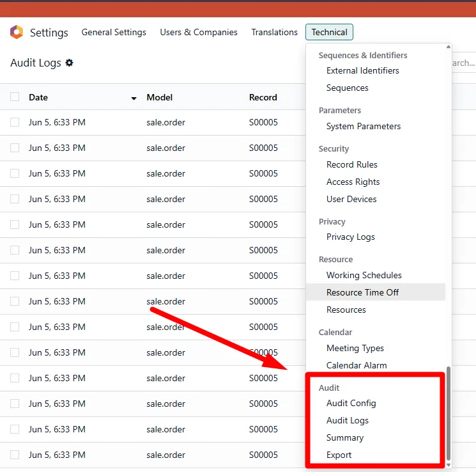This screenshot has height=472, width=476.
Task: Click the Audit Logs breadcrumb title
Action: coord(36,63)
